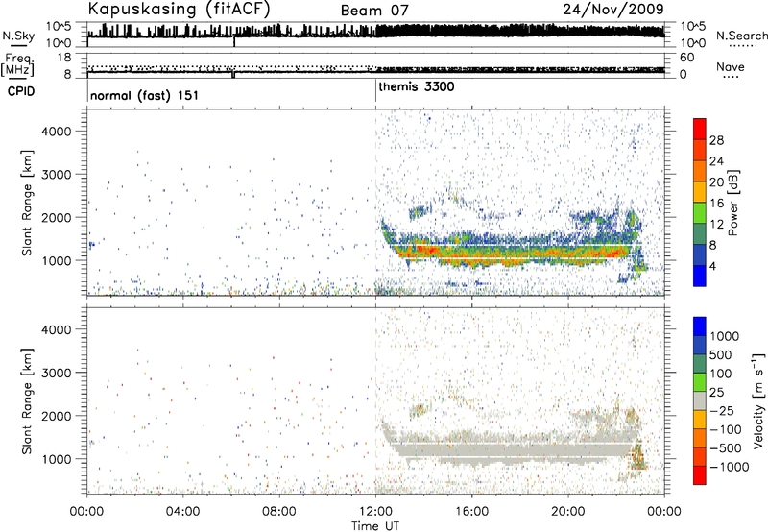This screenshot has width=768, height=532.
Task: Click the "16:00" time axis label
Action: 471,512
